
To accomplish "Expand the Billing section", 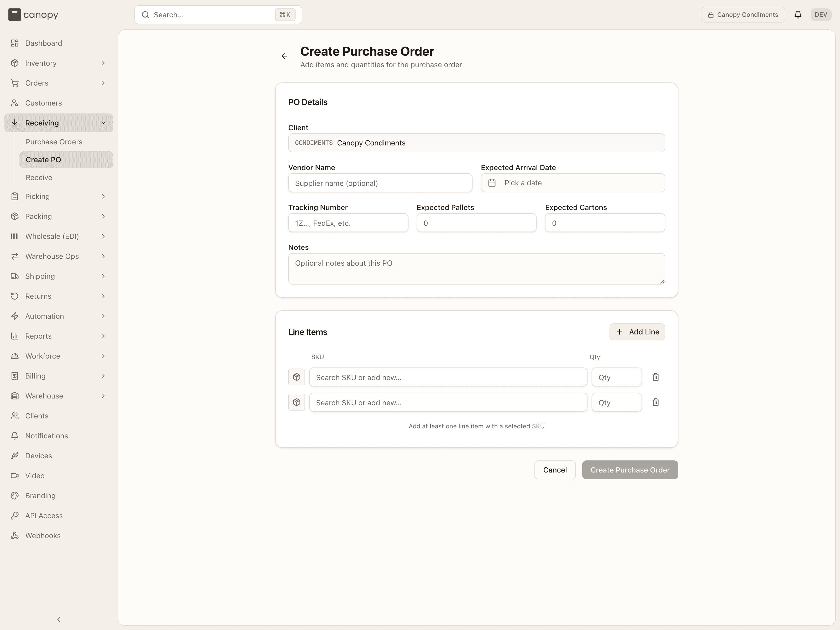I will pyautogui.click(x=59, y=376).
